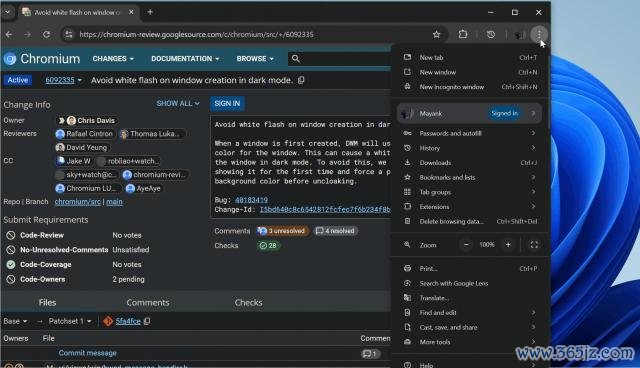Open a new browser tab with plus
The width and height of the screenshot is (640, 368).
(x=150, y=12)
